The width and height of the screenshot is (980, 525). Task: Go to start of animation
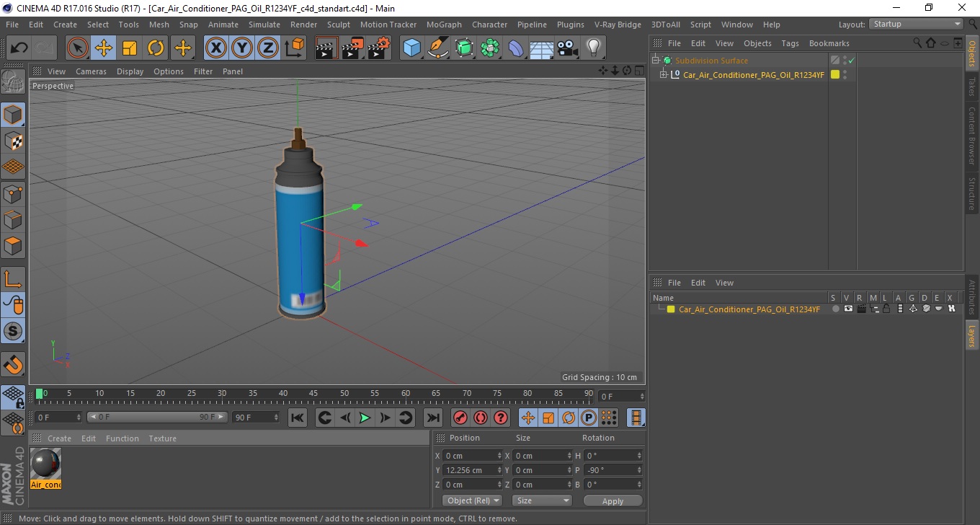tap(298, 418)
